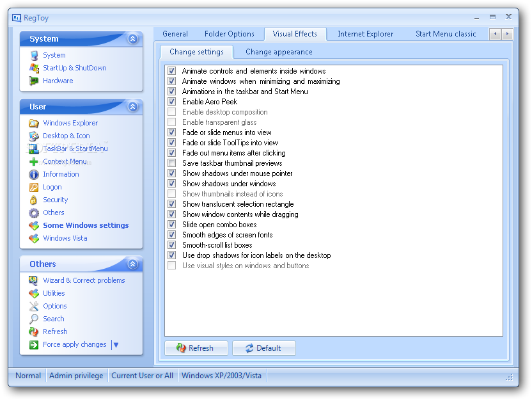The height and width of the screenshot is (400, 532).
Task: Click the RegToy title bar app icon
Action: pyautogui.click(x=17, y=18)
